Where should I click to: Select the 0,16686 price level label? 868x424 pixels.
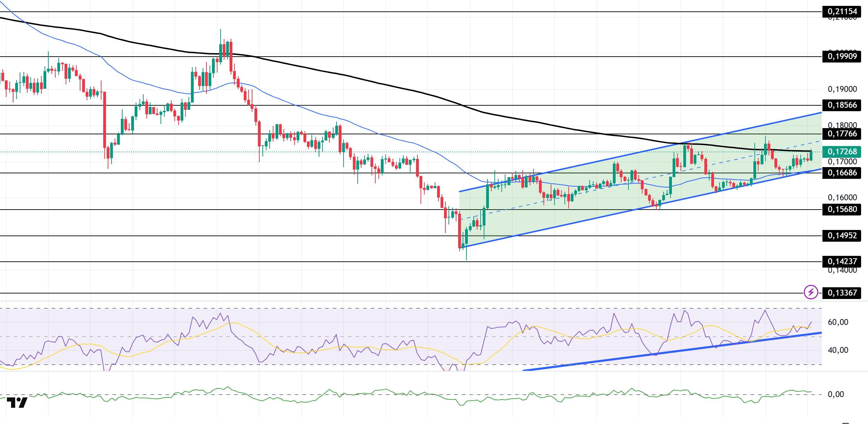[x=842, y=173]
